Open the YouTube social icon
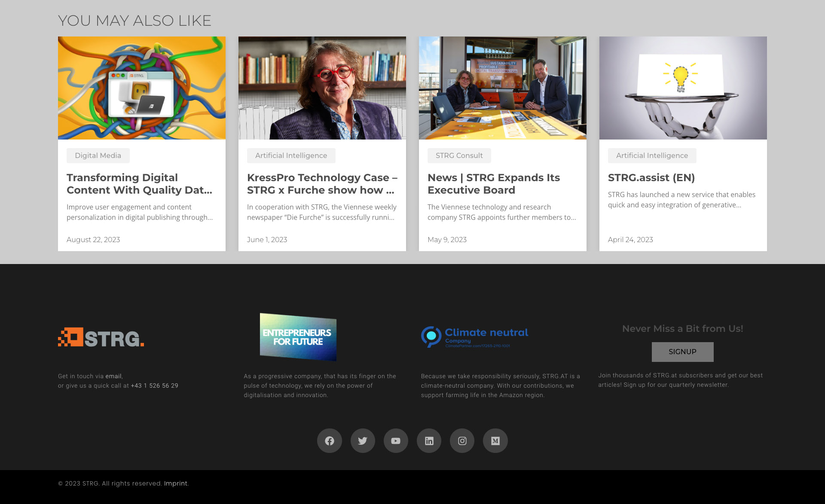Image resolution: width=825 pixels, height=504 pixels. click(x=396, y=440)
